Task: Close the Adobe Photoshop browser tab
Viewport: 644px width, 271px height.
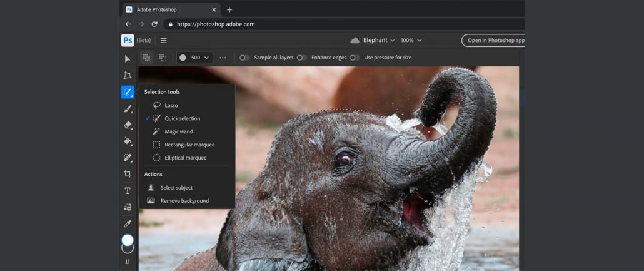Action: pyautogui.click(x=214, y=9)
